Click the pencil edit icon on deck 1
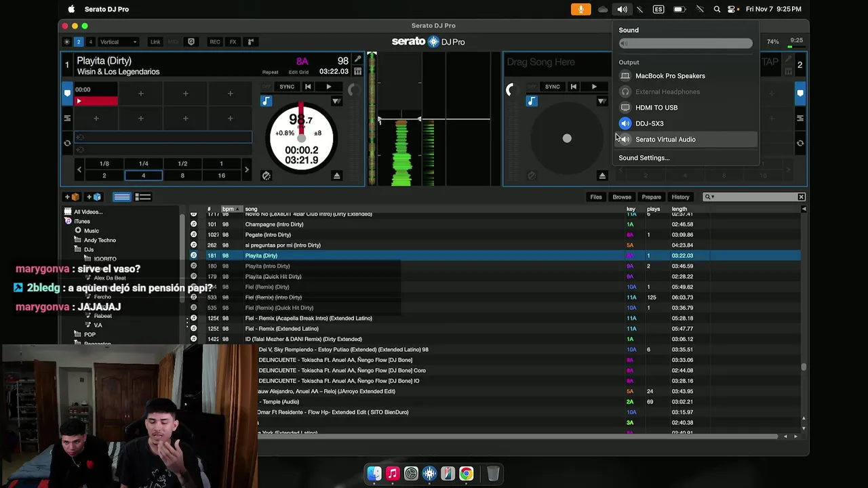868x488 pixels. click(357, 60)
